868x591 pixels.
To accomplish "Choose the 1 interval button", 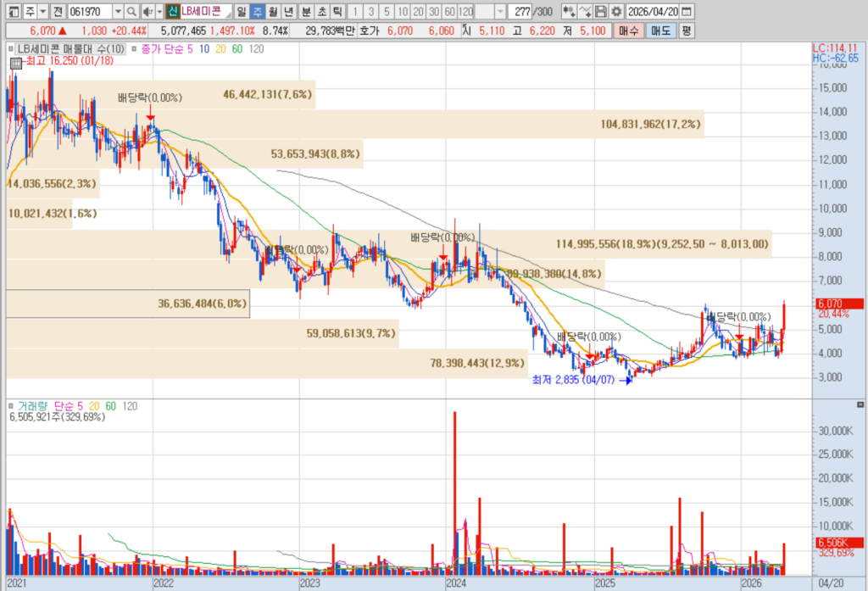I will coord(355,11).
